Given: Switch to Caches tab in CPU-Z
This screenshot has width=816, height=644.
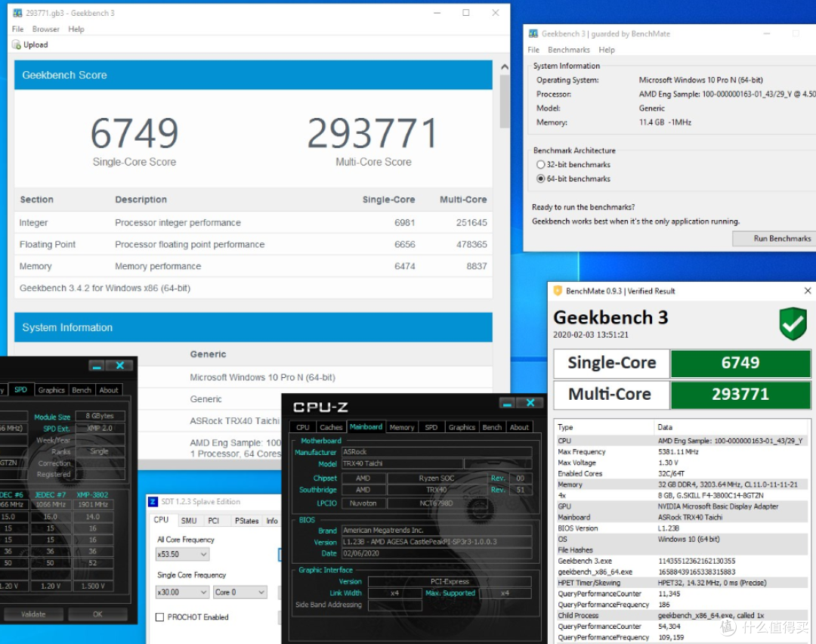Looking at the screenshot, I should [331, 427].
